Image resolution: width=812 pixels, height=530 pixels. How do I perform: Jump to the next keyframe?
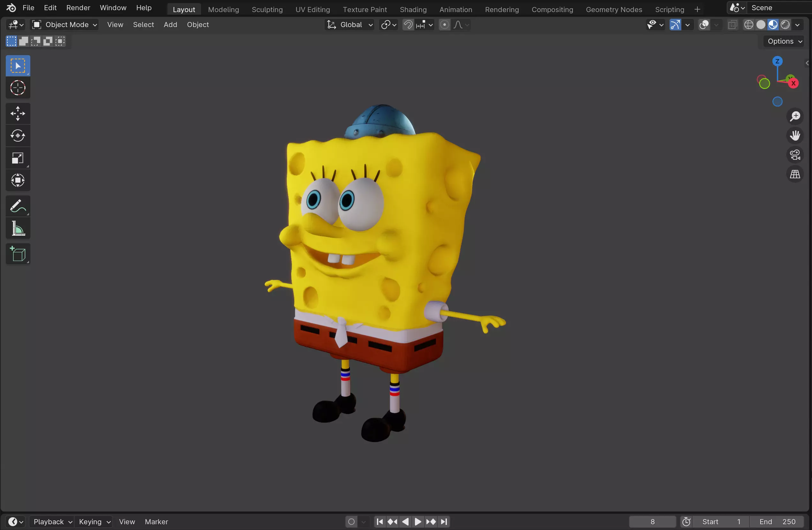431,521
